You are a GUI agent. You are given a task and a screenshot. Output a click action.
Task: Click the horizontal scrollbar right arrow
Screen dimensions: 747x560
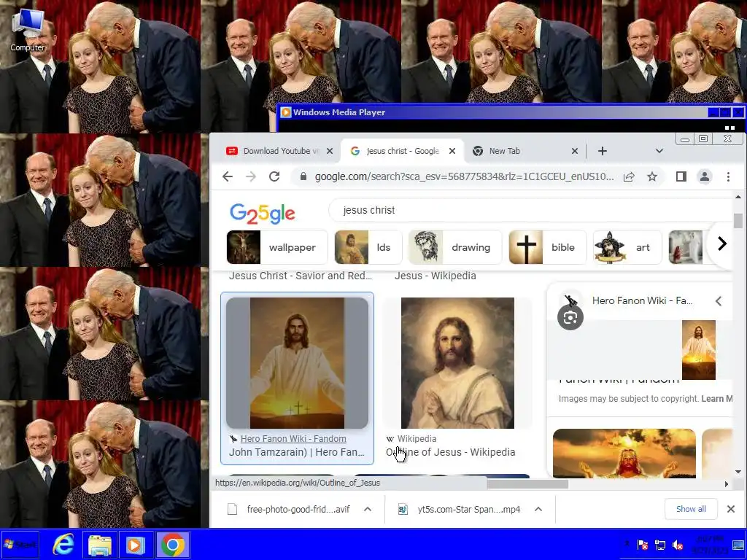726,484
